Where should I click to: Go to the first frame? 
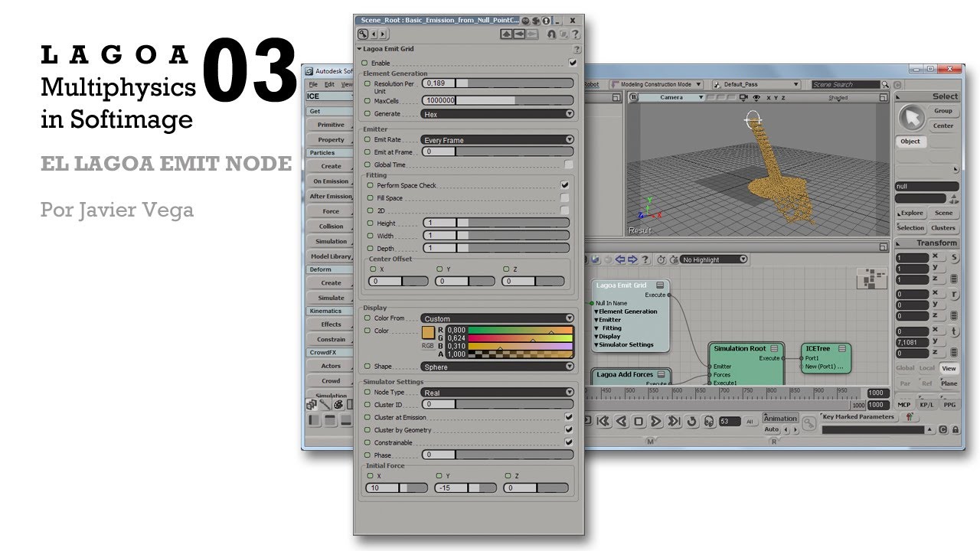603,421
